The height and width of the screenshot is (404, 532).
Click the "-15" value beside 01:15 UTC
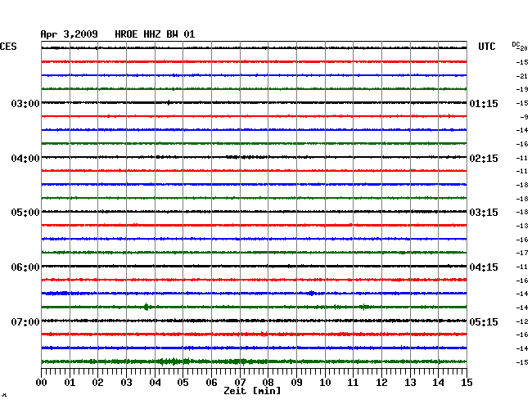[x=522, y=103]
